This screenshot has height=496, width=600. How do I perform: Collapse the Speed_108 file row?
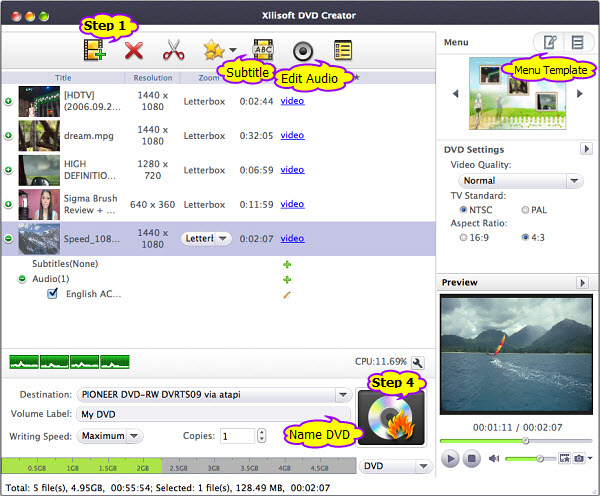(x=8, y=238)
